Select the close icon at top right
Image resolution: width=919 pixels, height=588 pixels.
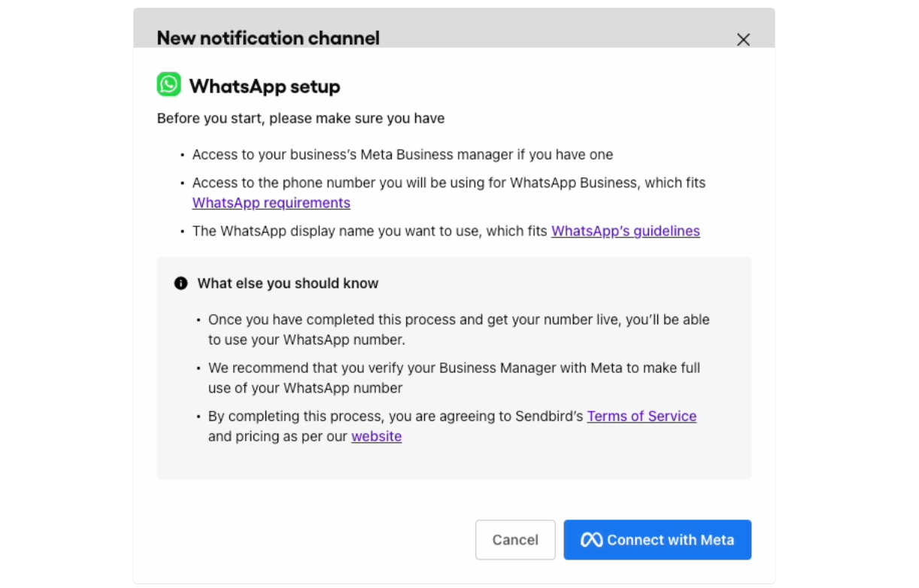pos(743,39)
